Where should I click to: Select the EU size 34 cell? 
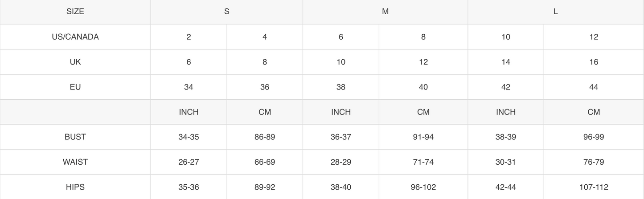pos(189,87)
